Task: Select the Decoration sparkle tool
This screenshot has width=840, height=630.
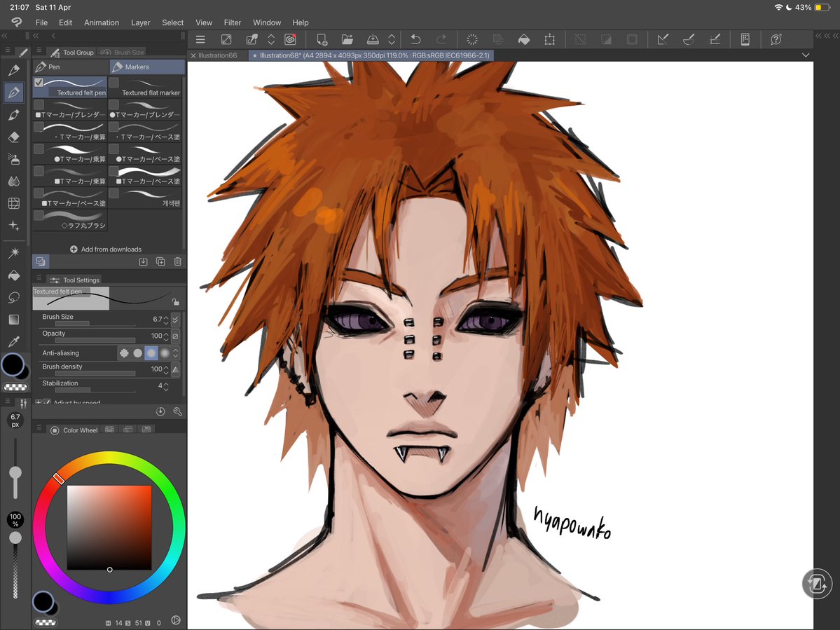Action: coord(14,226)
